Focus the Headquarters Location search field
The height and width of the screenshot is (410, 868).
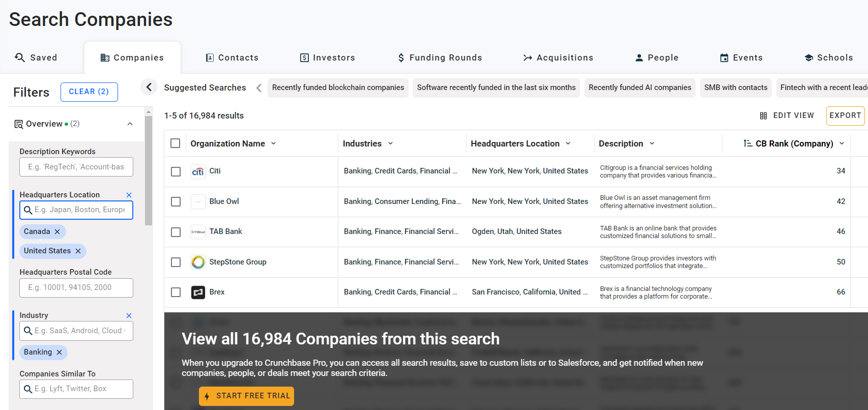point(76,210)
